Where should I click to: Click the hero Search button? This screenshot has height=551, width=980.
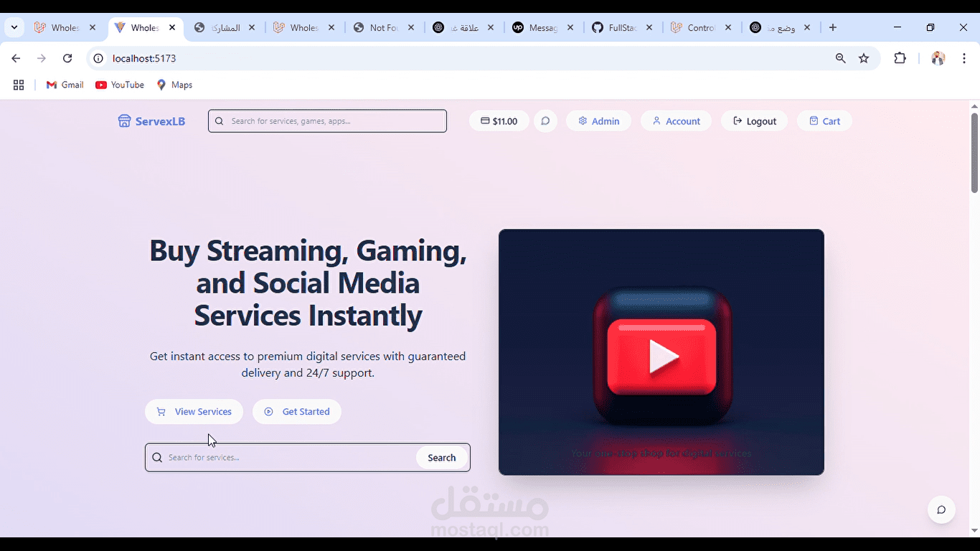point(442,458)
